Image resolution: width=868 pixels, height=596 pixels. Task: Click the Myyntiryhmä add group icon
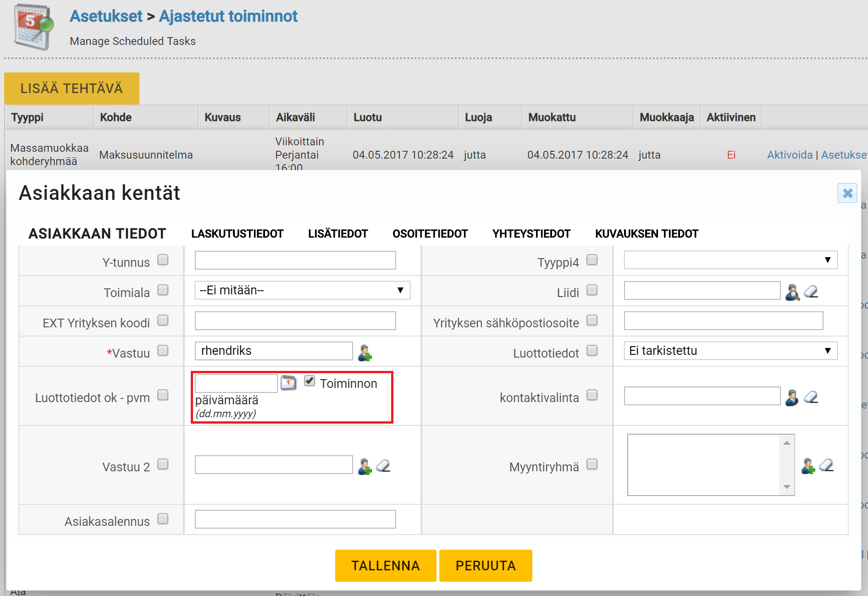coord(807,466)
